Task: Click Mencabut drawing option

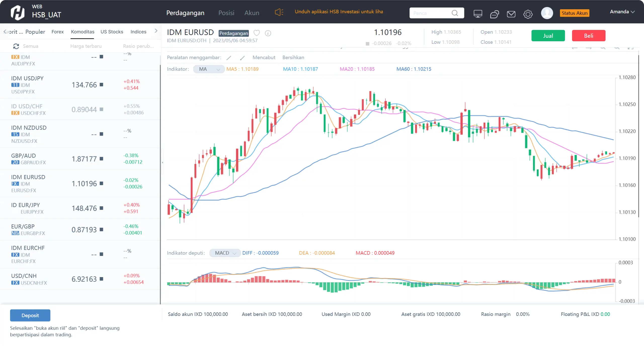Action: [x=264, y=57]
